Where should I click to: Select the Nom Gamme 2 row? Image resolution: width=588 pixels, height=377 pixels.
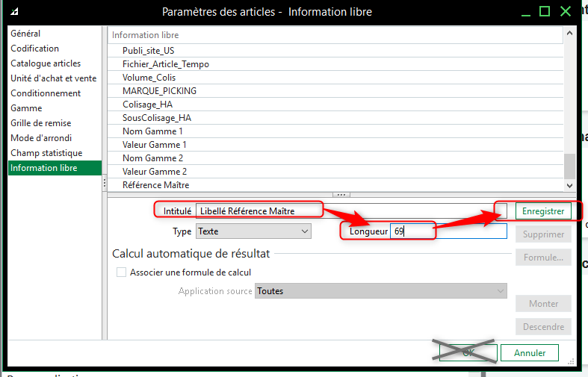[x=335, y=158]
